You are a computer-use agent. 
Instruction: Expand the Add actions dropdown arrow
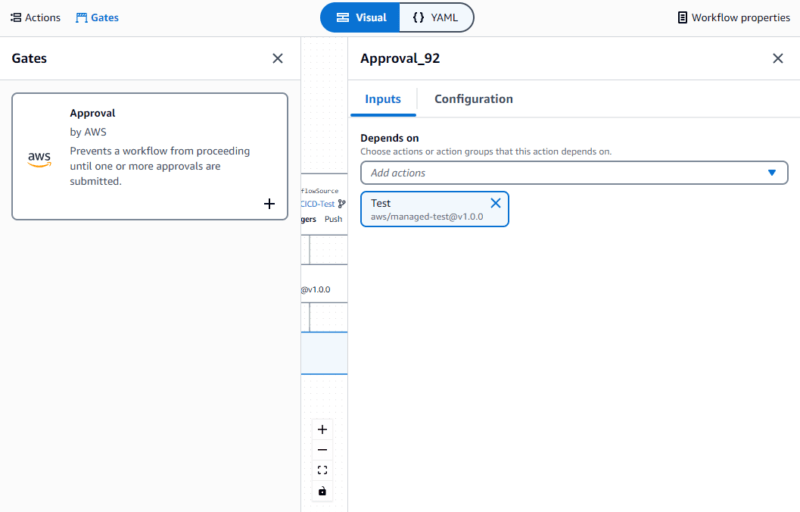772,173
